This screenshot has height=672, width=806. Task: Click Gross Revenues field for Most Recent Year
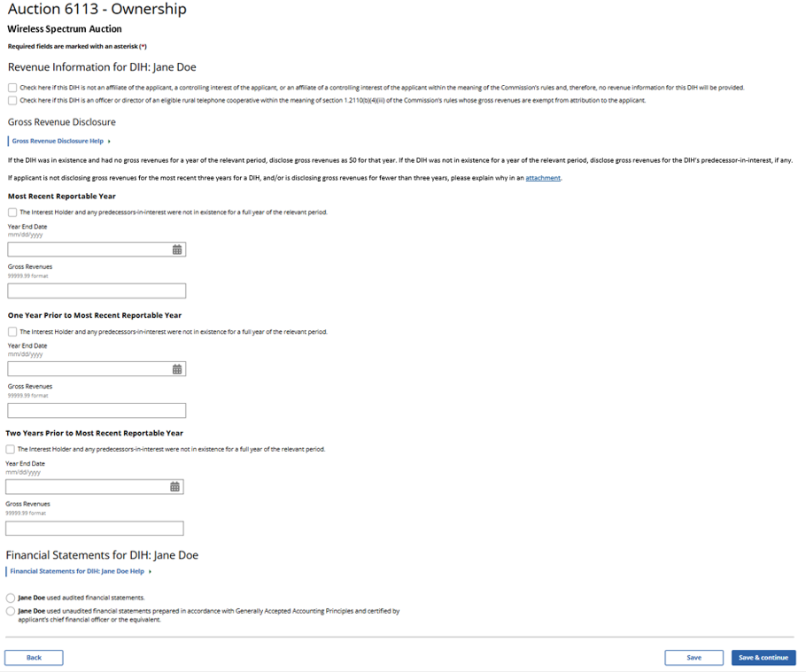pos(97,290)
